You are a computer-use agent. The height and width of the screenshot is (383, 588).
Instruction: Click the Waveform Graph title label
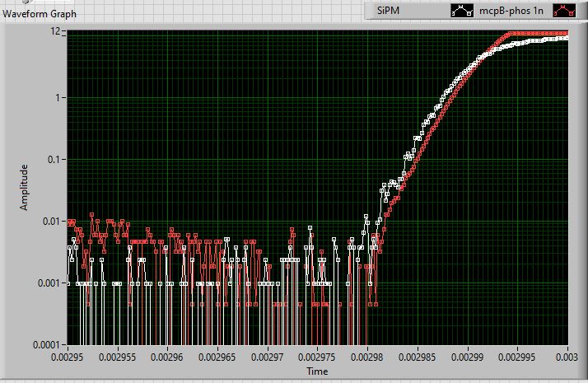[x=40, y=12]
